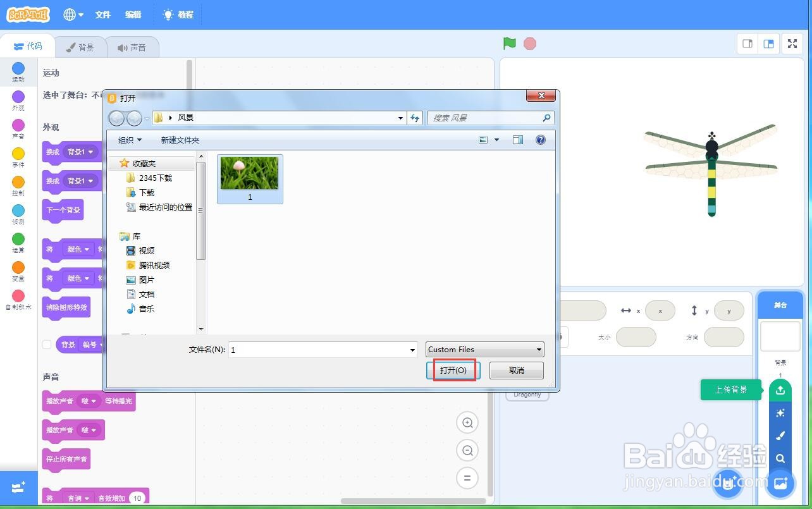
Task: Switch to the 背景 tab
Action: (80, 47)
